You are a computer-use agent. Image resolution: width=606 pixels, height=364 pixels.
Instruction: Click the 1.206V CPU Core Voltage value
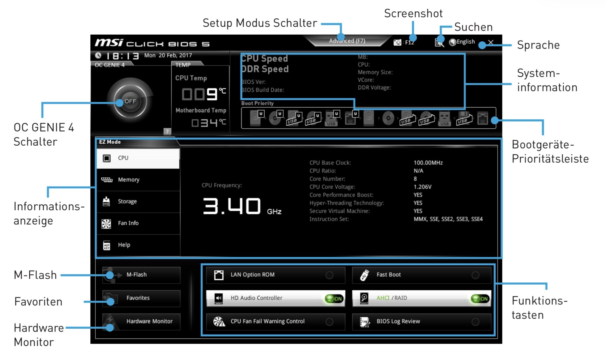pos(423,187)
